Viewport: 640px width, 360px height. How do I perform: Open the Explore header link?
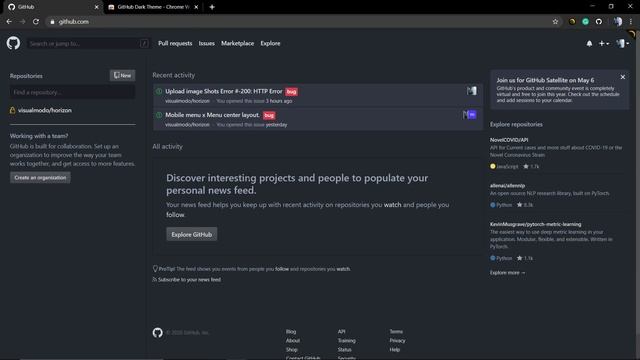270,43
